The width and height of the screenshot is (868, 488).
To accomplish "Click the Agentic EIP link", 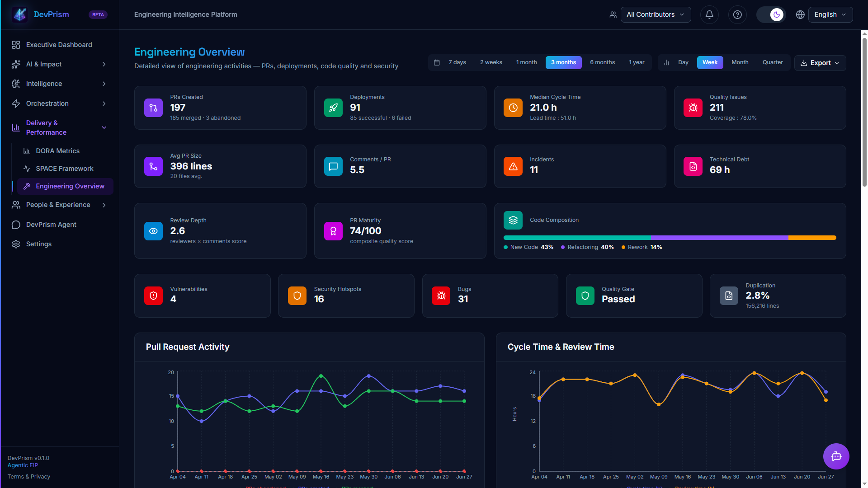I will click(x=23, y=465).
